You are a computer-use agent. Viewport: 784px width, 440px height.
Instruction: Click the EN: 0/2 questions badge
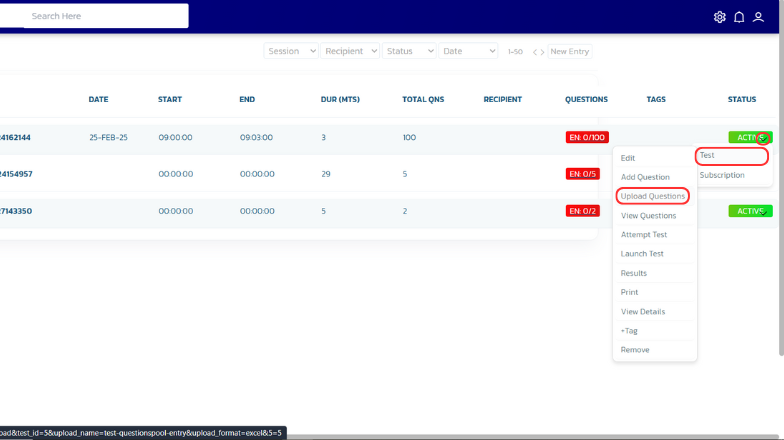pos(583,211)
